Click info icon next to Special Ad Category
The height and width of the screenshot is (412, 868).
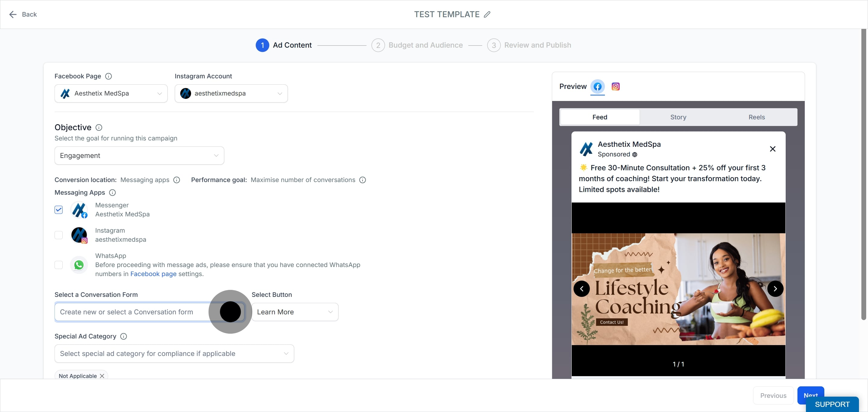coord(123,336)
